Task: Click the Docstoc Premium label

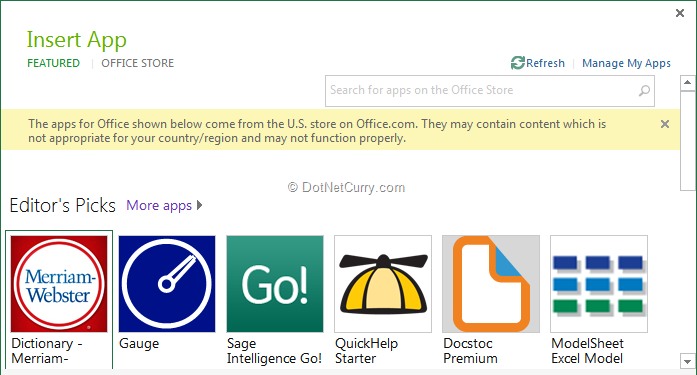Action: (x=470, y=351)
